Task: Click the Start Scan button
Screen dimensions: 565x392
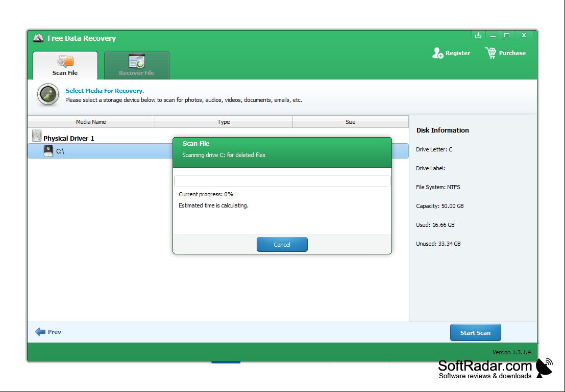Action: coord(475,332)
